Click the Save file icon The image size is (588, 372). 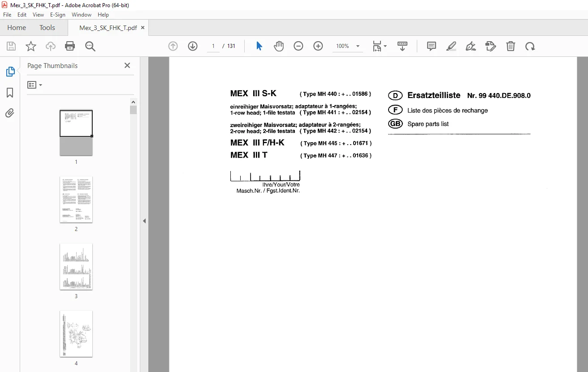pyautogui.click(x=11, y=46)
